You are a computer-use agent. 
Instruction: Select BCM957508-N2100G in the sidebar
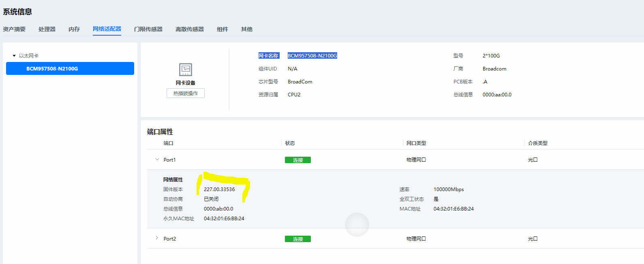pyautogui.click(x=70, y=68)
